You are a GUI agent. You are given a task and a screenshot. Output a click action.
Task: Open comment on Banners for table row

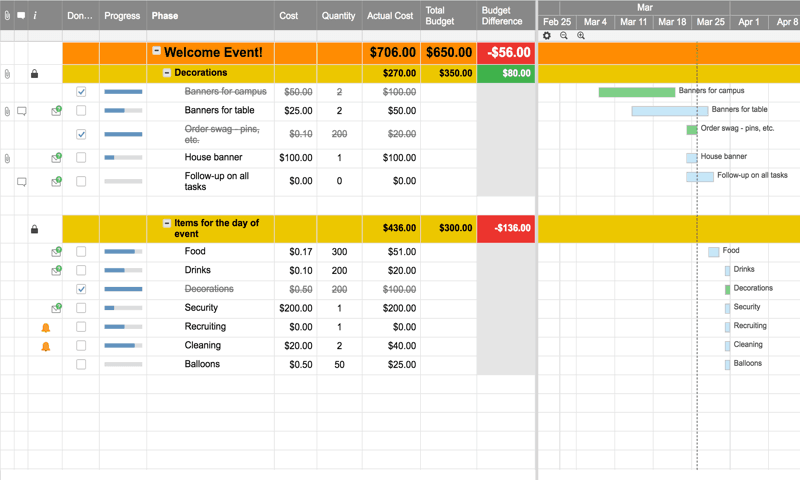21,111
